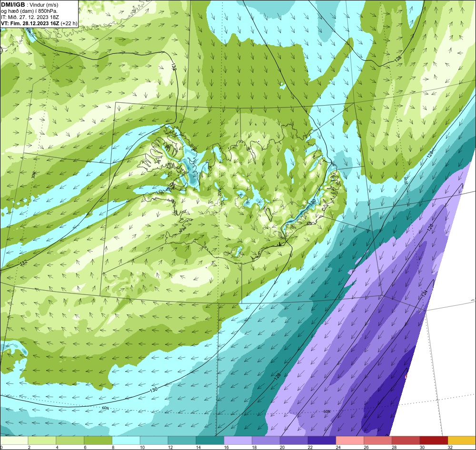Image resolution: width=476 pixels, height=450 pixels.
Task: Click the '30W' longitude label on the left
Action: [33, 175]
